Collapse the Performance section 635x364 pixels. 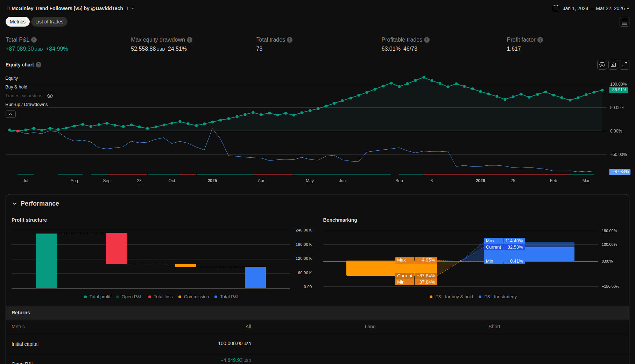[15, 204]
